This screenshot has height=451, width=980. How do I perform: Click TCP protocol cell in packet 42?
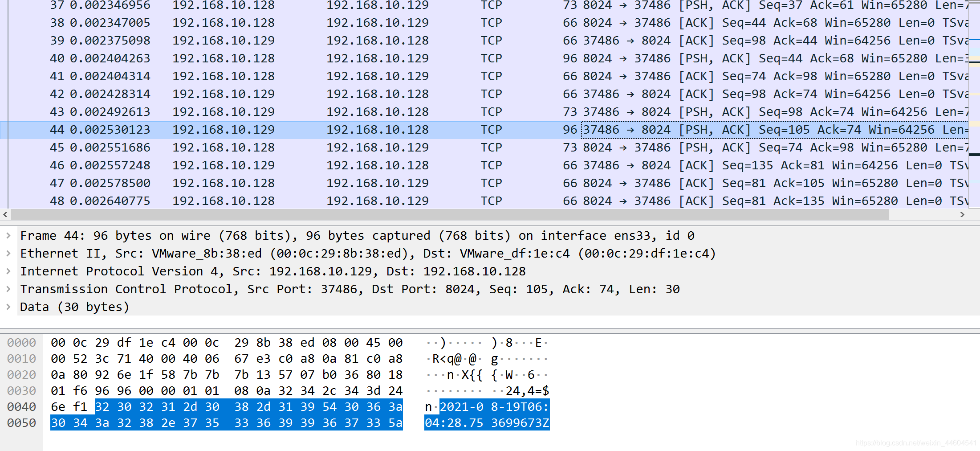point(491,94)
